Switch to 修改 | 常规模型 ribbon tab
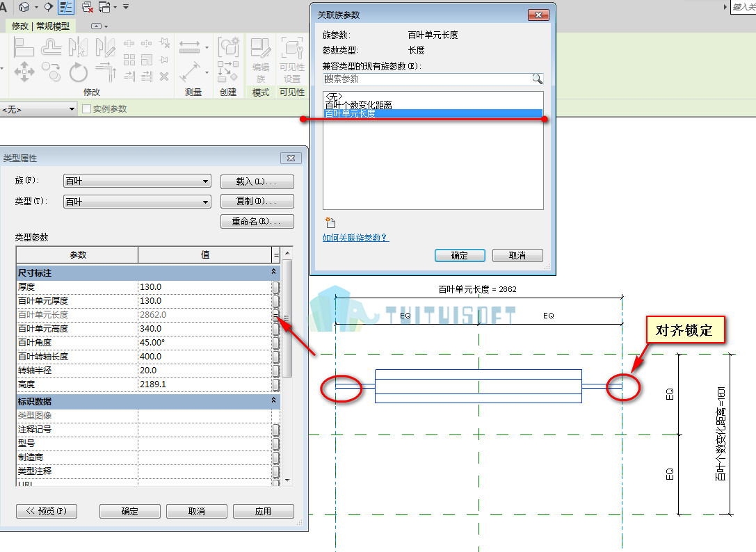The height and width of the screenshot is (552, 756). [x=40, y=26]
